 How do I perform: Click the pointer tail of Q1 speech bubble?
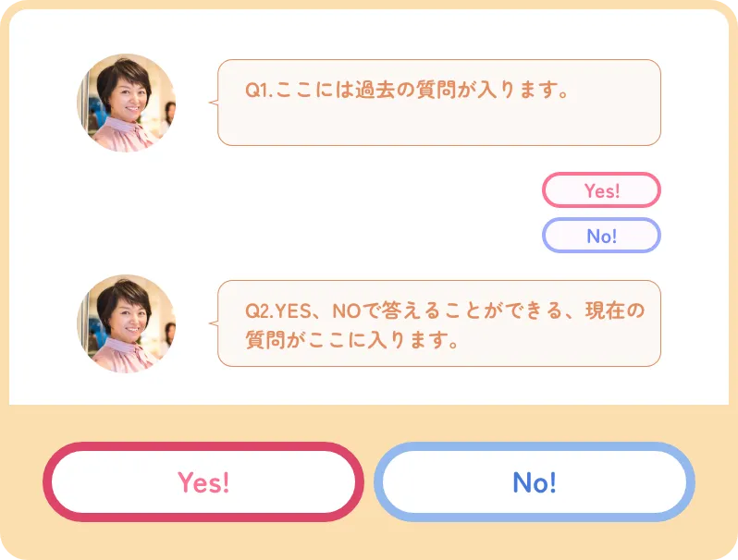[214, 102]
